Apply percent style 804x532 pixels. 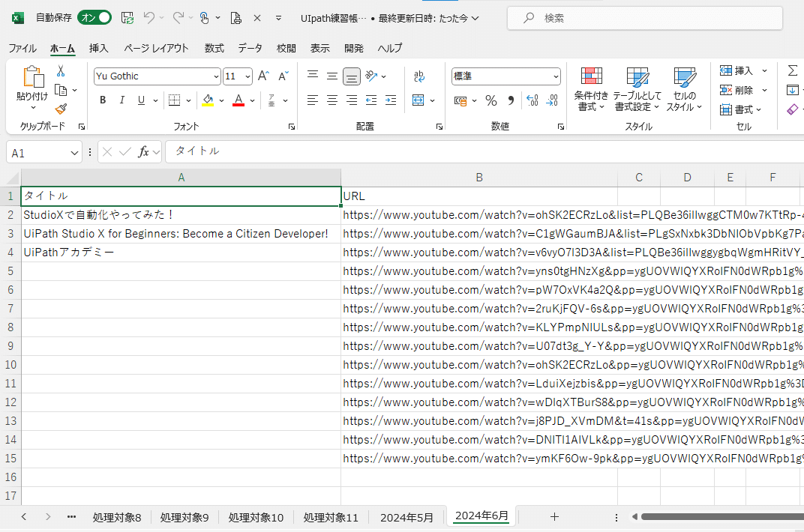pos(491,100)
